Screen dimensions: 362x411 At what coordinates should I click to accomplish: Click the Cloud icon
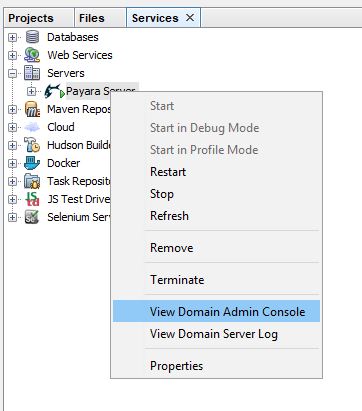pyautogui.click(x=32, y=127)
